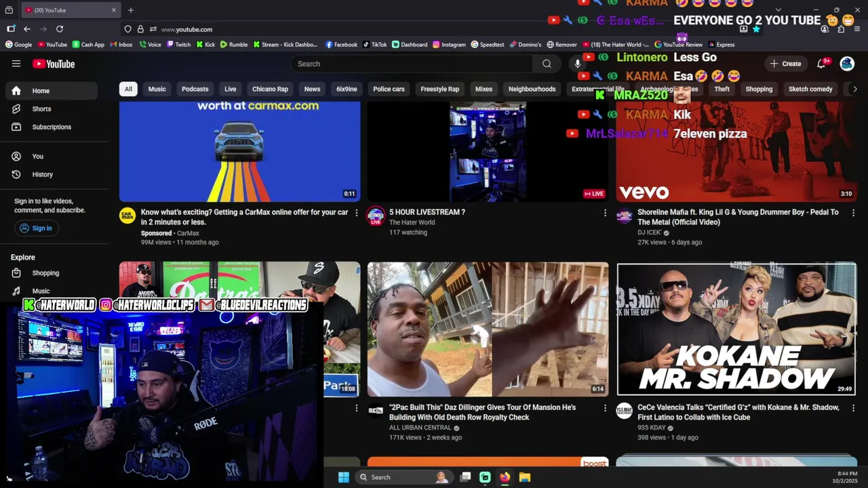Click the www.youtube.com address bar
The width and height of the screenshot is (868, 488).
186,29
